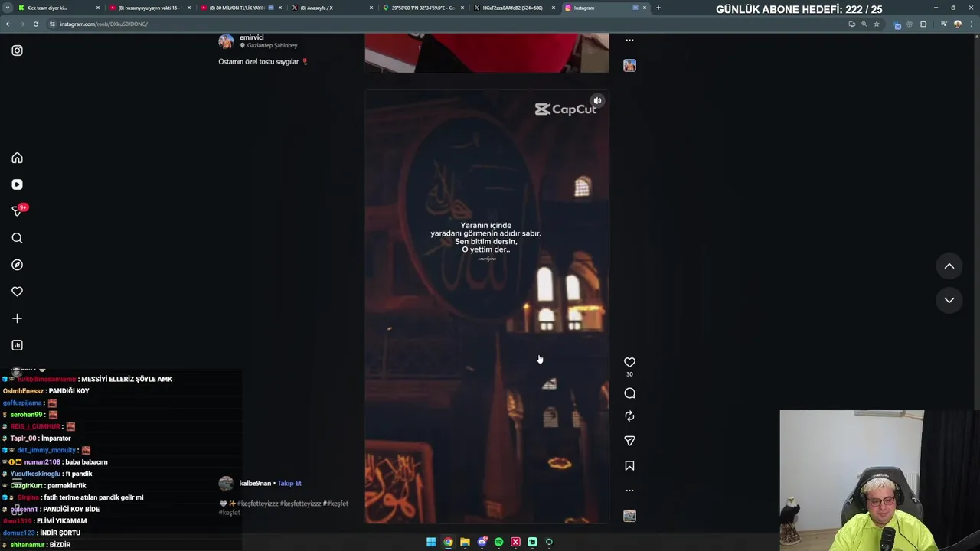Bookmark this page with the star icon
The height and width of the screenshot is (551, 980).
point(877,24)
